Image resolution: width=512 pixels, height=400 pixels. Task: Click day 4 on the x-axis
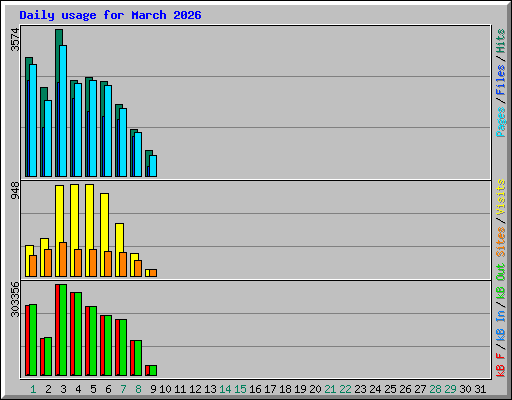coord(78,389)
